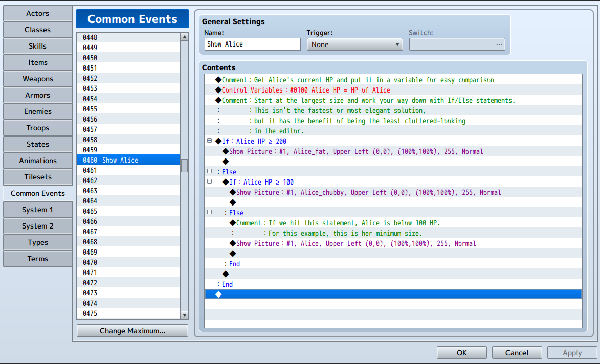Open the Troops tab
Screen dimensions: 600x364
point(37,128)
